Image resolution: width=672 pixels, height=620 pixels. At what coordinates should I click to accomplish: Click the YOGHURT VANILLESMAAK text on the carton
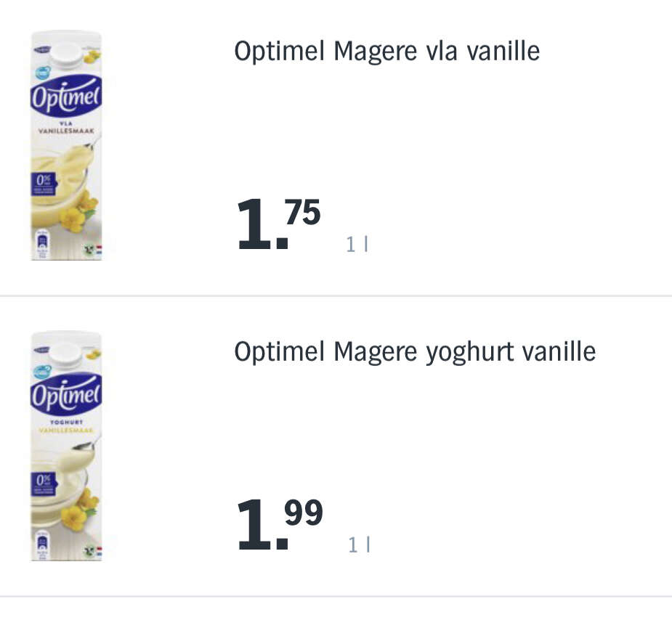click(x=66, y=426)
